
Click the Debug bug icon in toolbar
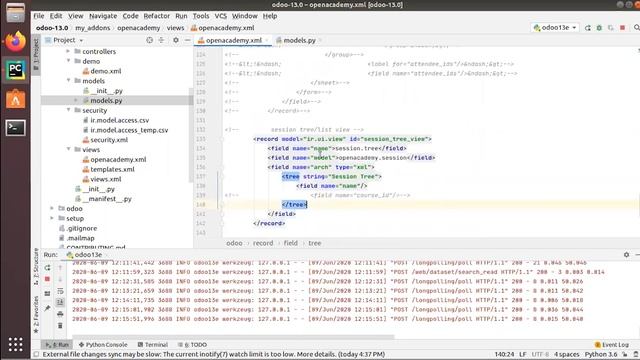point(599,28)
